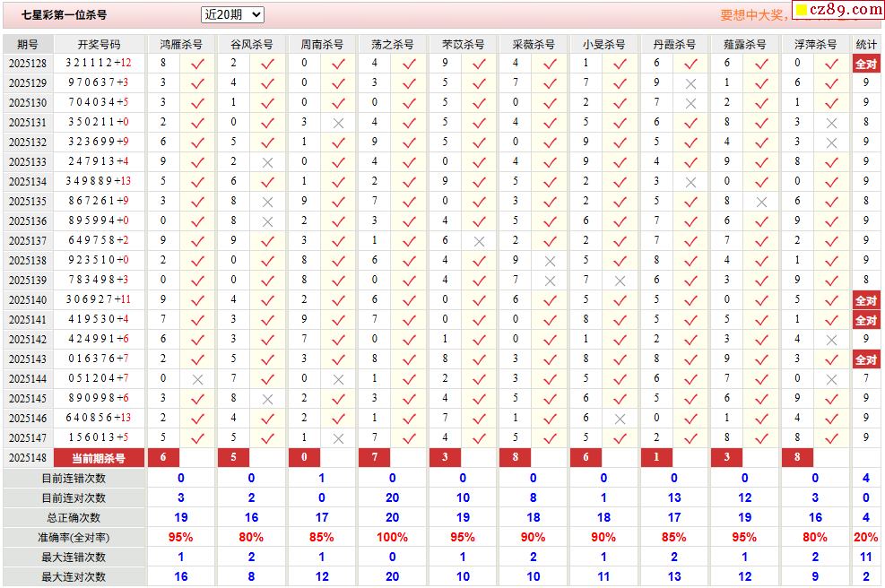885x588 pixels.
Task: Click the 期号 column header
Action: (x=28, y=44)
